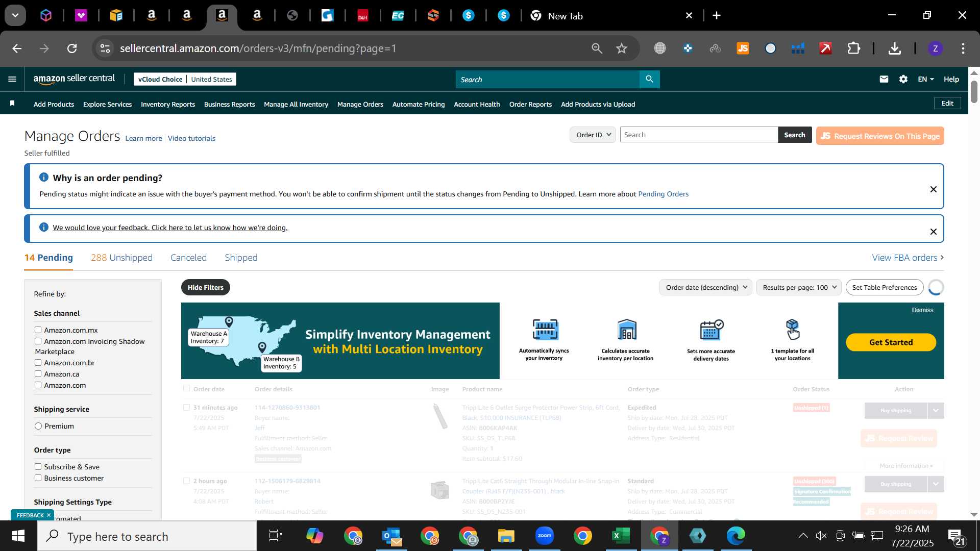This screenshot has width=980, height=551.
Task: Go back with the browser back arrow
Action: point(17,48)
